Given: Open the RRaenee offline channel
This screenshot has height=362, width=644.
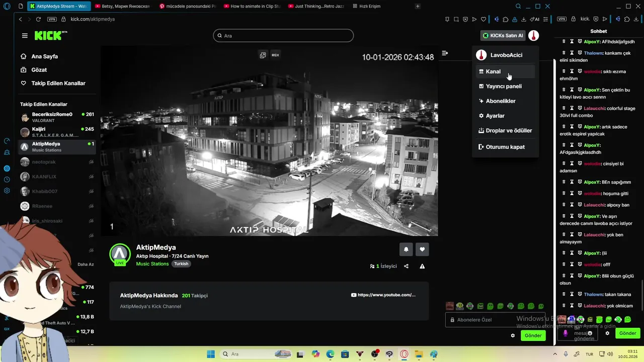Looking at the screenshot, I should point(57,206).
